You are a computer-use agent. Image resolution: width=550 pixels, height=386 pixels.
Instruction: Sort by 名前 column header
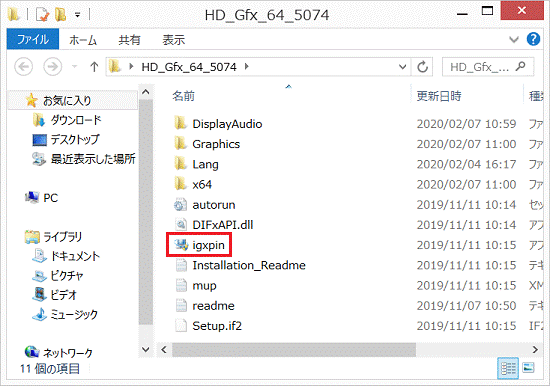pos(183,96)
